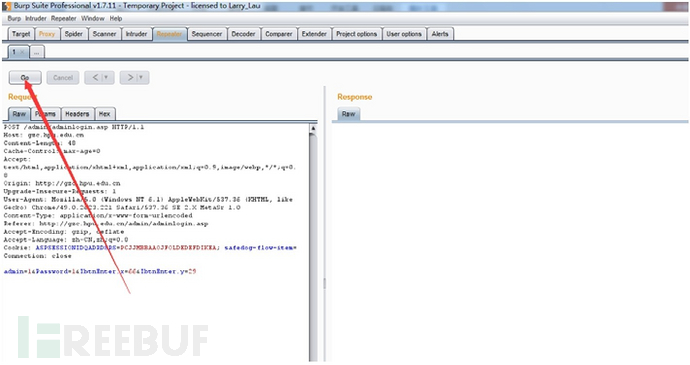This screenshot has width=690, height=365.
Task: Select the Raw tab in Response panel
Action: pos(349,114)
